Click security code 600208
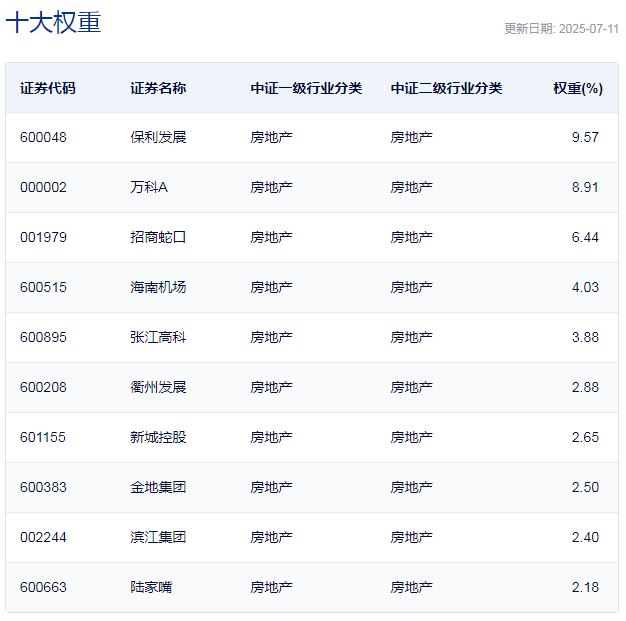The width and height of the screenshot is (626, 621). click(x=43, y=387)
